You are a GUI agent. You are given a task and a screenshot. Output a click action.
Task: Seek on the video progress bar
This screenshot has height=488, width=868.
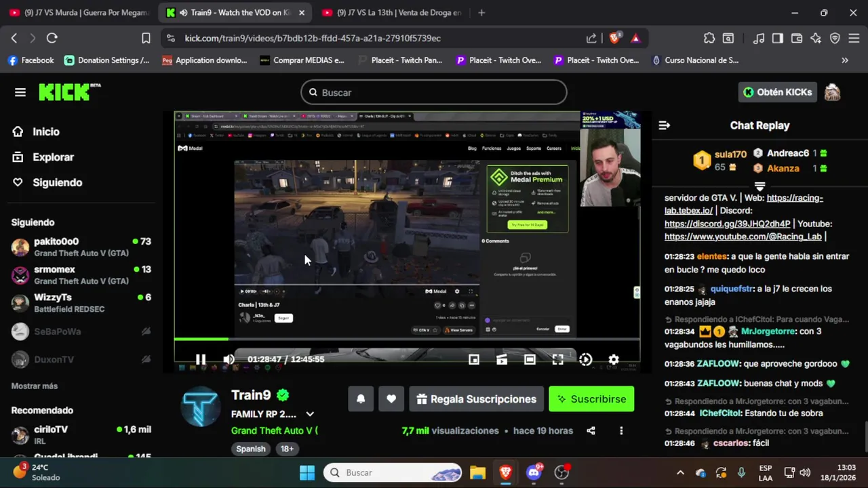tap(407, 339)
